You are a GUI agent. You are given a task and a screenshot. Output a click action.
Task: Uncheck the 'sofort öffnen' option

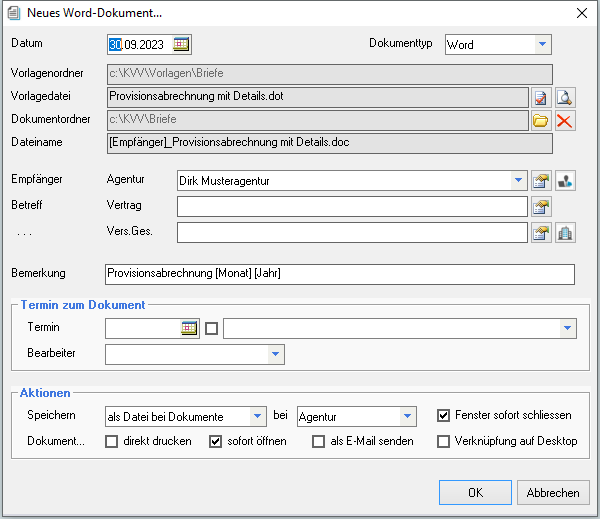pos(215,441)
